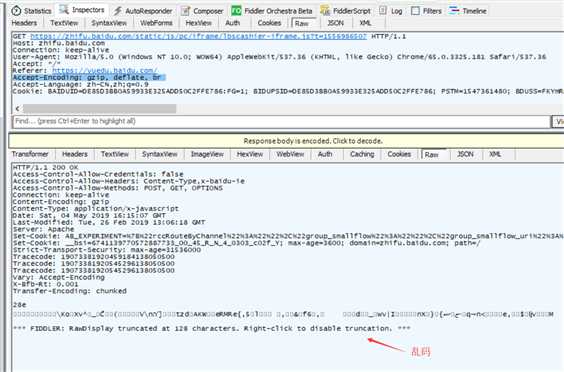Click the Timeline tab icon
This screenshot has width=564, height=372.
click(454, 10)
